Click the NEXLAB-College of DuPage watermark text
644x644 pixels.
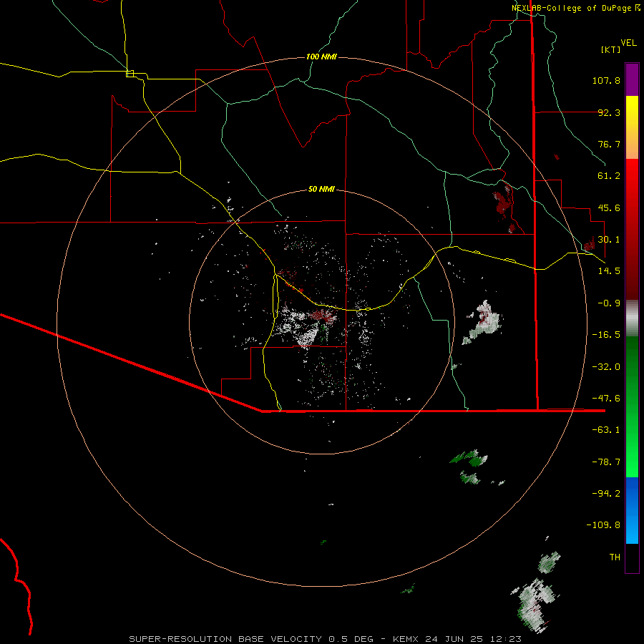point(575,8)
